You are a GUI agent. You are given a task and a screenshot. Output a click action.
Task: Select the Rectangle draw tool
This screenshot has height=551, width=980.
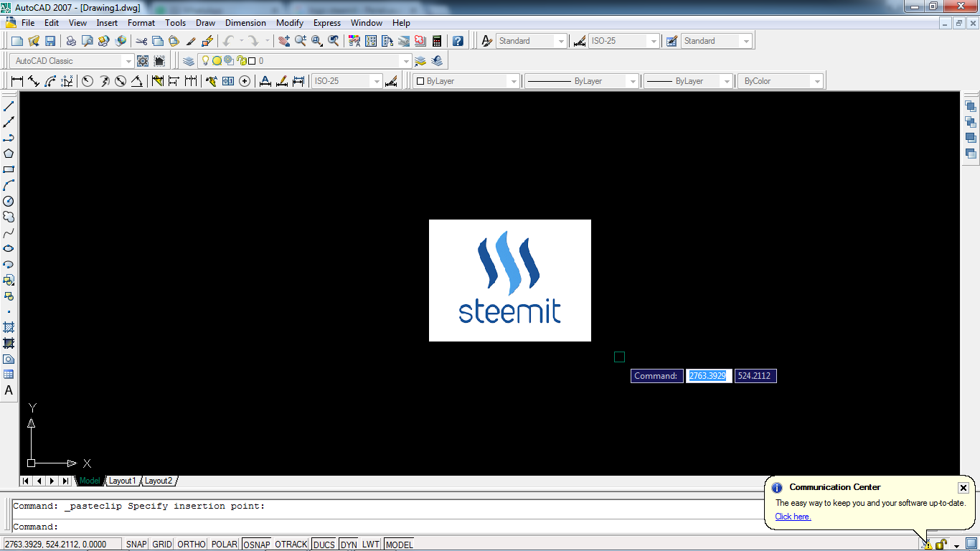pyautogui.click(x=9, y=169)
